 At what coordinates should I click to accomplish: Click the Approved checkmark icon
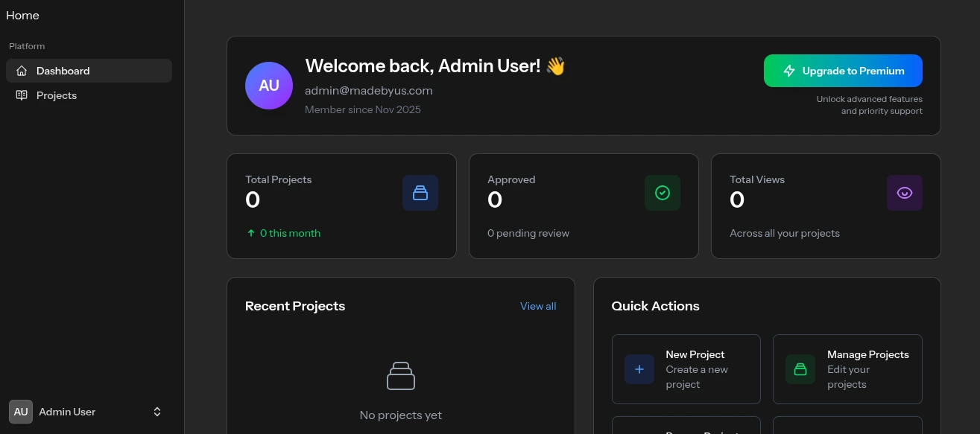click(x=662, y=193)
